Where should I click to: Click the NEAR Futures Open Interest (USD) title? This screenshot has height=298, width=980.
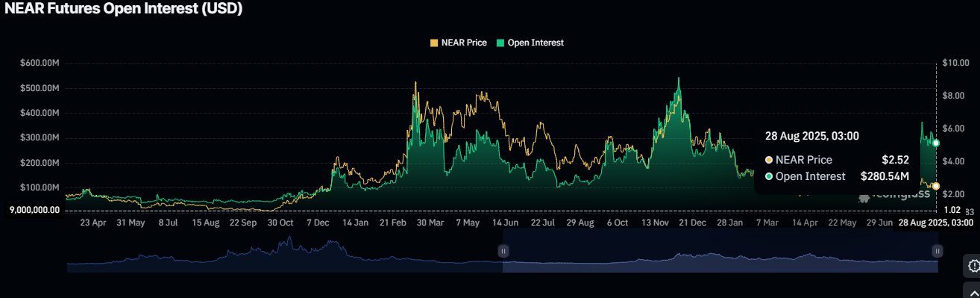coord(124,9)
